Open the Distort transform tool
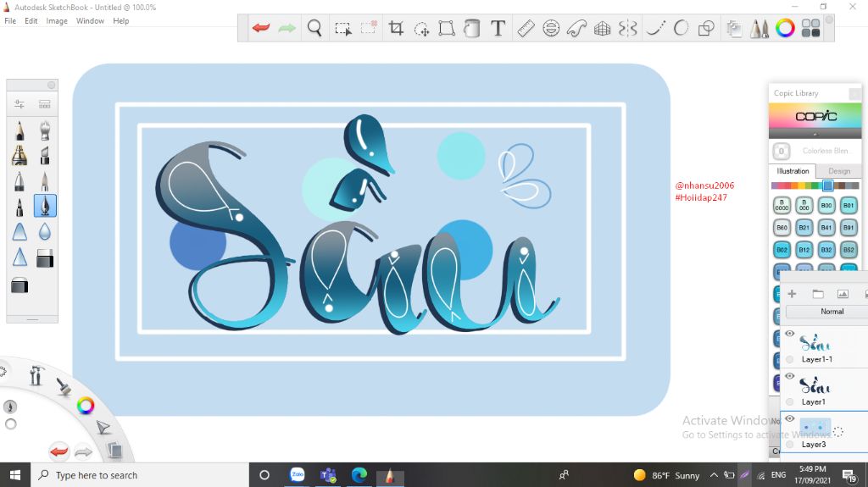The image size is (868, 487). pos(446,28)
